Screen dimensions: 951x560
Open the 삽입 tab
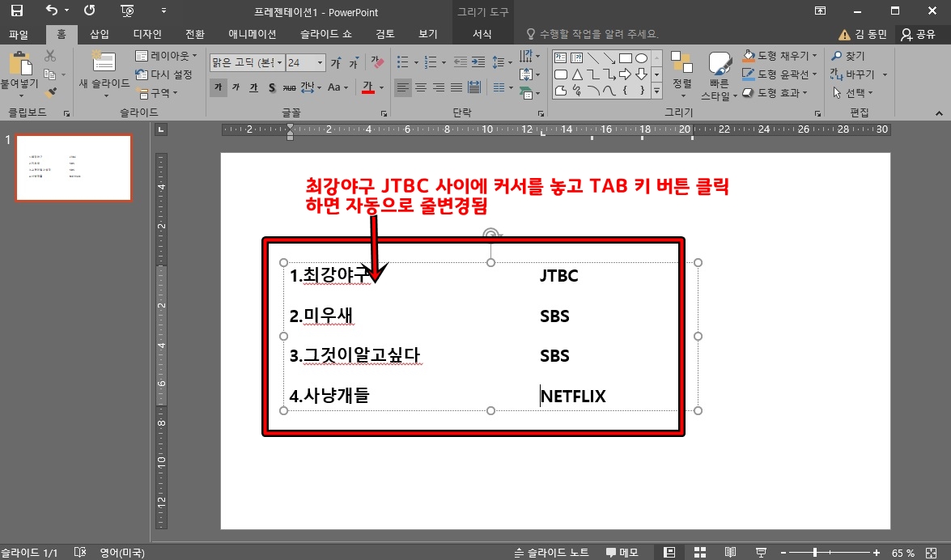pos(99,35)
